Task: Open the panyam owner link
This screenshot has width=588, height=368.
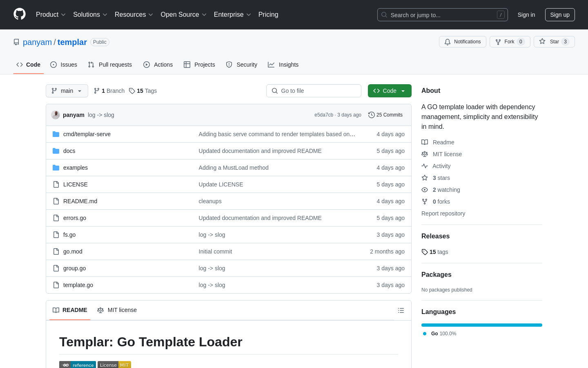Action: click(x=37, y=42)
